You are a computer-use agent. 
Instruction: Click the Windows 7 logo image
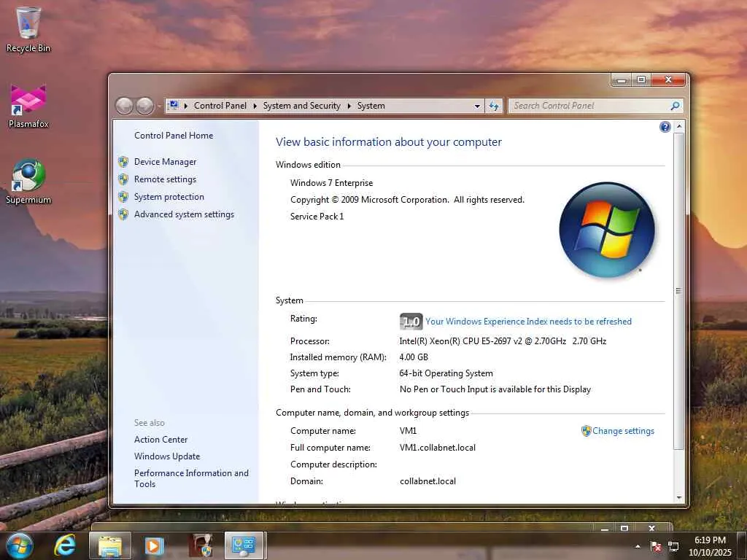[x=606, y=230]
